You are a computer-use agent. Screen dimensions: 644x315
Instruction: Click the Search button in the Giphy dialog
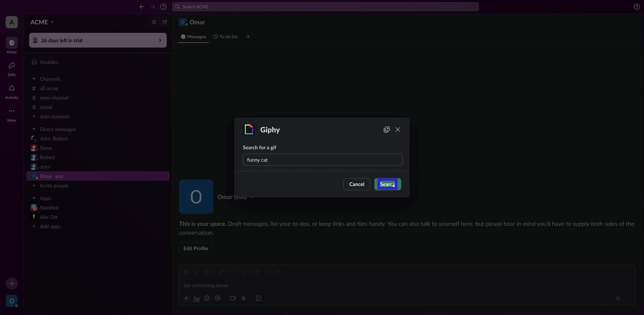(387, 184)
